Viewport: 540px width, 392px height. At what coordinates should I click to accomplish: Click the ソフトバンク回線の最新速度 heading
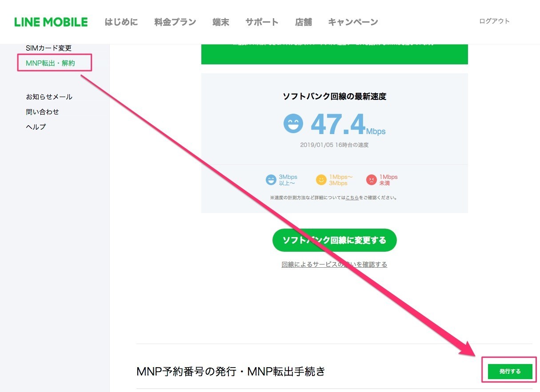(335, 96)
